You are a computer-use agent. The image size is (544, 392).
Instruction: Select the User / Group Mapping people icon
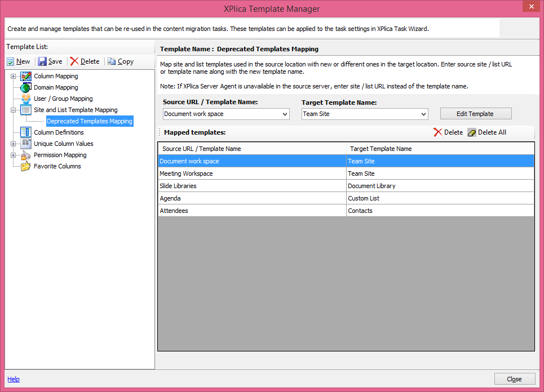[x=26, y=99]
